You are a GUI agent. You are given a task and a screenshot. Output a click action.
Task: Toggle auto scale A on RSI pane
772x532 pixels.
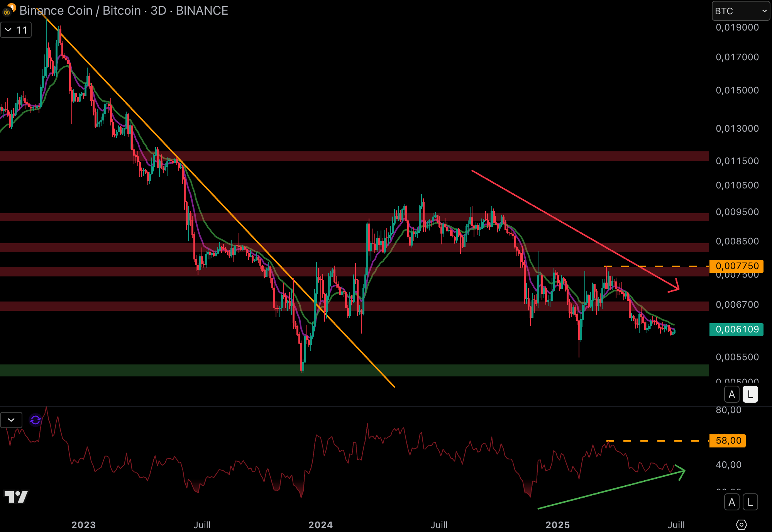tap(732, 502)
